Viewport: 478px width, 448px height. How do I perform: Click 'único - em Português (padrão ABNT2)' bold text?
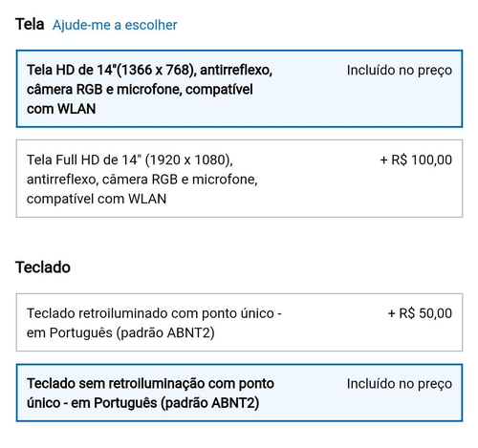coord(142,403)
